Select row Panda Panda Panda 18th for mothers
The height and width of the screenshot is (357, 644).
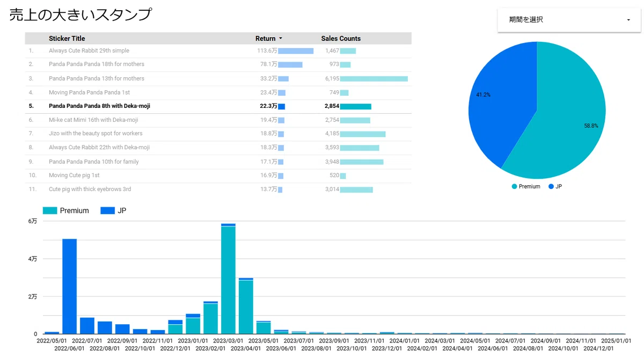(x=218, y=64)
